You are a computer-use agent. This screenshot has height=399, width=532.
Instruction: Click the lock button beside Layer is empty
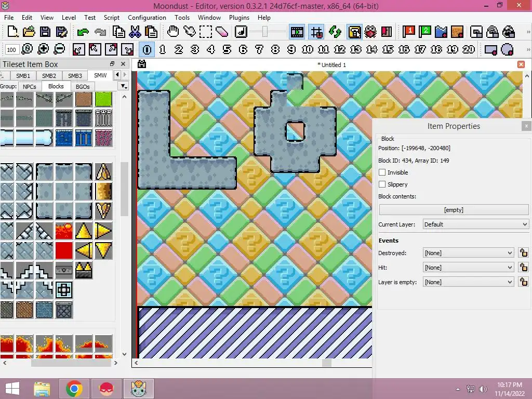524,282
